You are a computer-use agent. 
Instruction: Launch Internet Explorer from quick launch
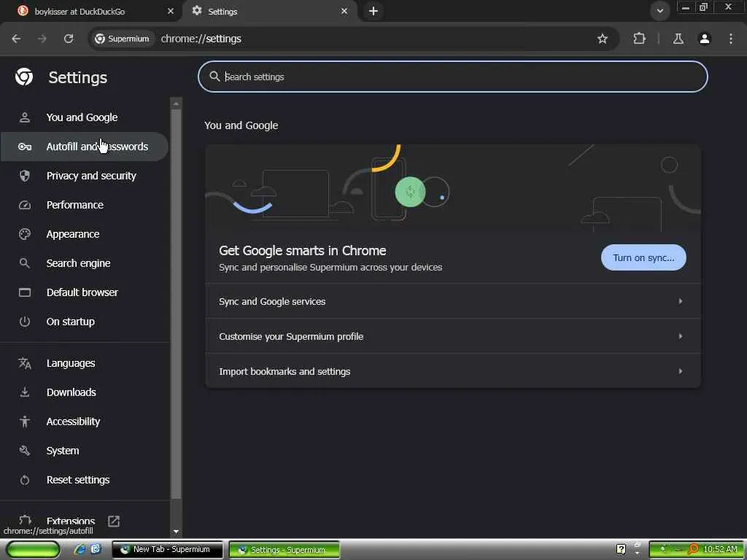(80, 549)
